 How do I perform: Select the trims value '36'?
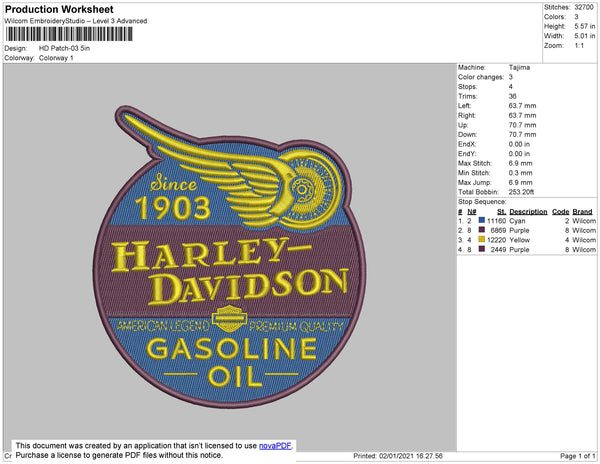pyautogui.click(x=512, y=96)
